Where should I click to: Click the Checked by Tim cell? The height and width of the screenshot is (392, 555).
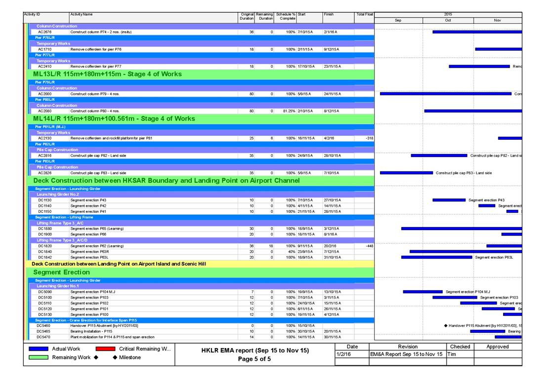pos(460,354)
